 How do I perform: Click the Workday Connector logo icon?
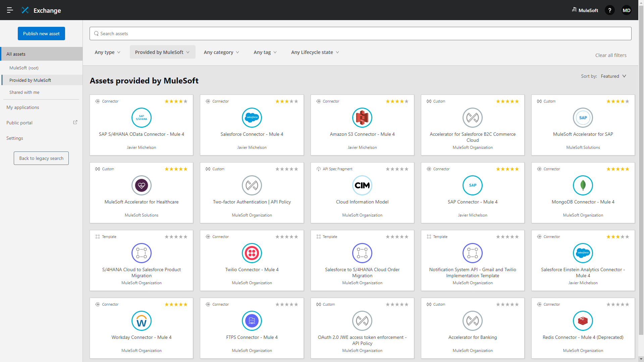(141, 321)
